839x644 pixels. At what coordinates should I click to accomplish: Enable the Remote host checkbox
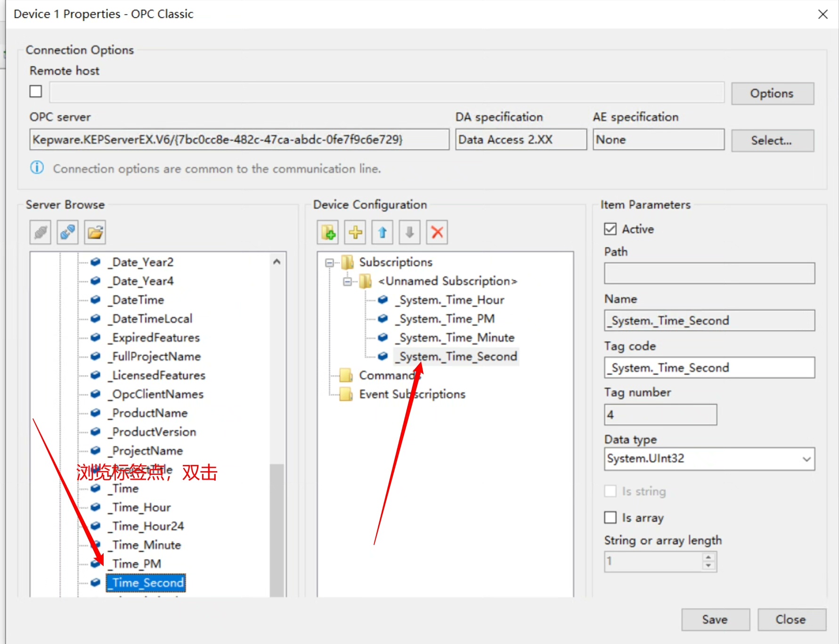tap(36, 91)
